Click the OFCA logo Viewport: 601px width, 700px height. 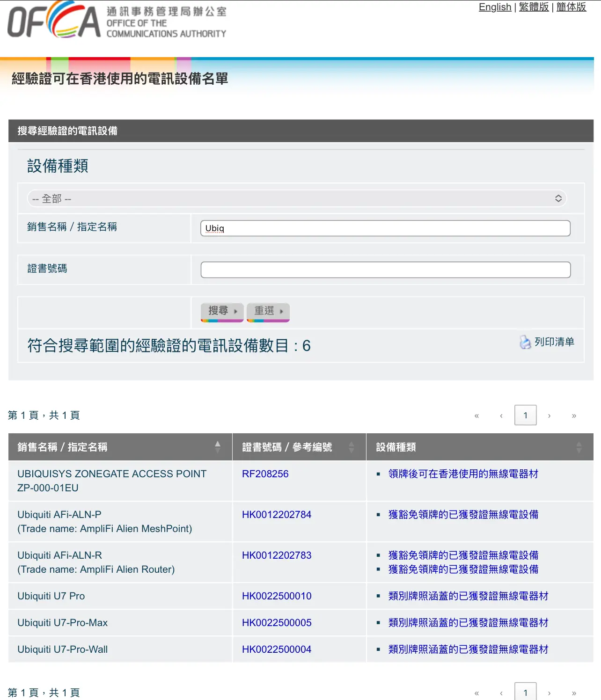coord(117,19)
